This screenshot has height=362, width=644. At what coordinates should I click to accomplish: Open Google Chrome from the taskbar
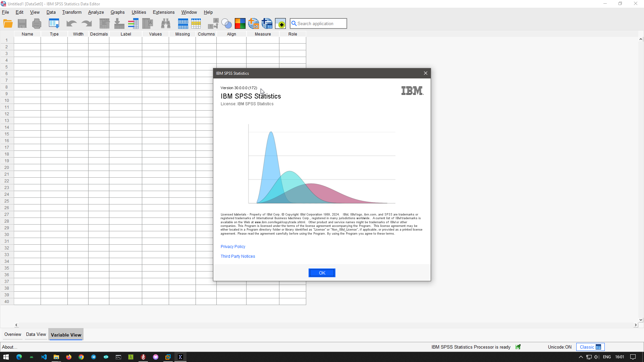[x=81, y=357]
